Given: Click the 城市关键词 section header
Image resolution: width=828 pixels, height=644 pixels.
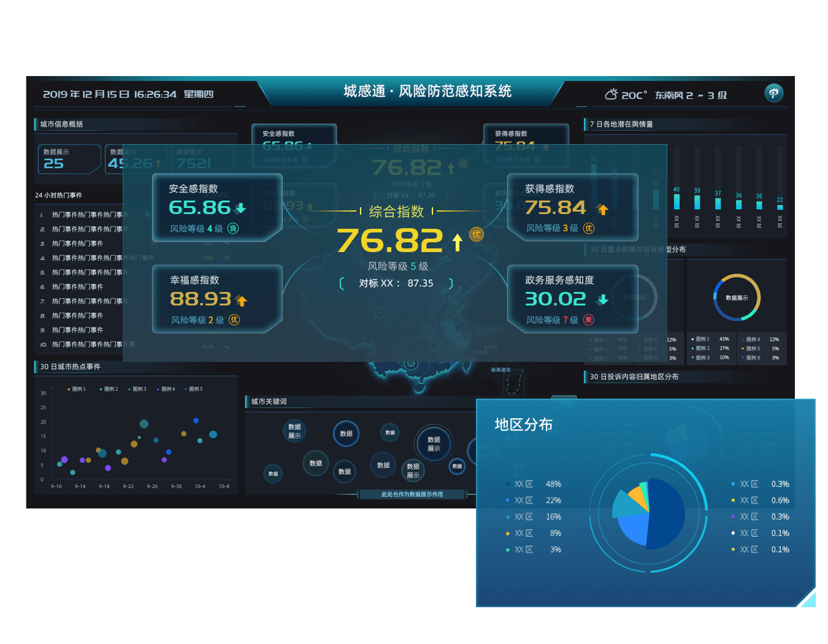Looking at the screenshot, I should (269, 402).
